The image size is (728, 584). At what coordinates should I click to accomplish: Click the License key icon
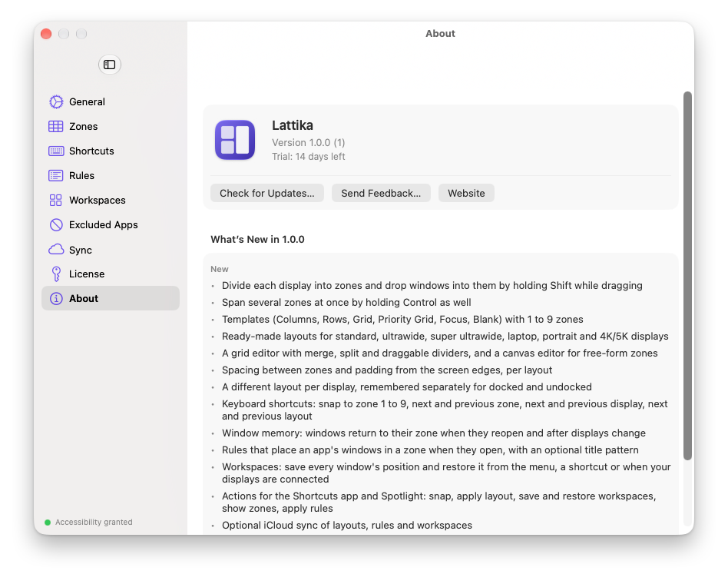tap(56, 274)
